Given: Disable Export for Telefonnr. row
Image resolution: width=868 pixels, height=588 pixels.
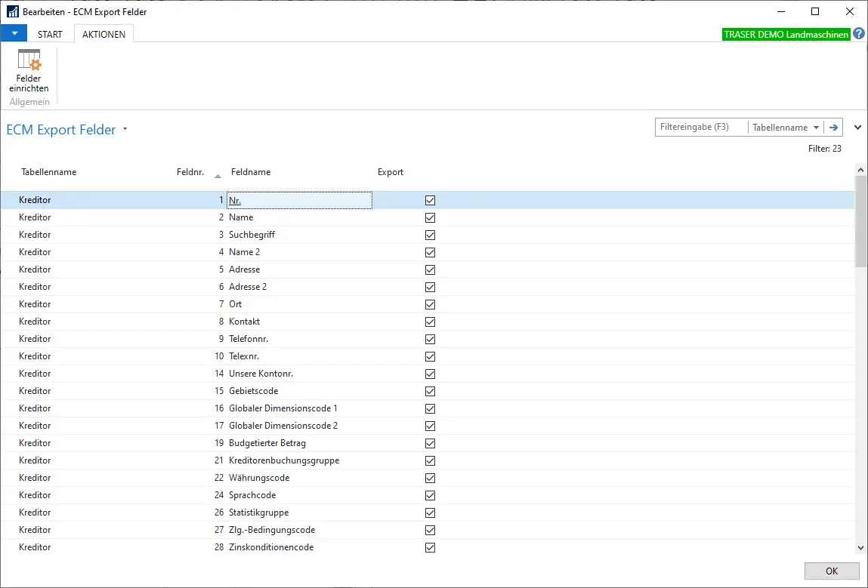Looking at the screenshot, I should pos(431,339).
